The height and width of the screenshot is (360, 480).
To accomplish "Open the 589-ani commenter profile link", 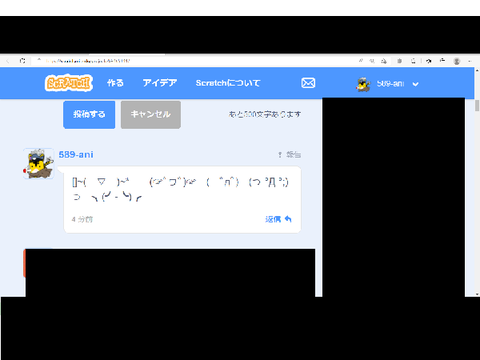I will (x=76, y=155).
